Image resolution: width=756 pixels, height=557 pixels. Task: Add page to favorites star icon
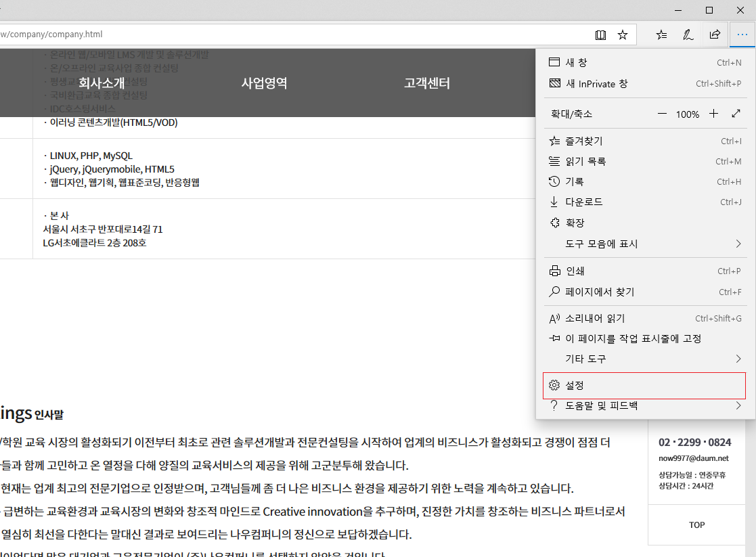click(623, 35)
